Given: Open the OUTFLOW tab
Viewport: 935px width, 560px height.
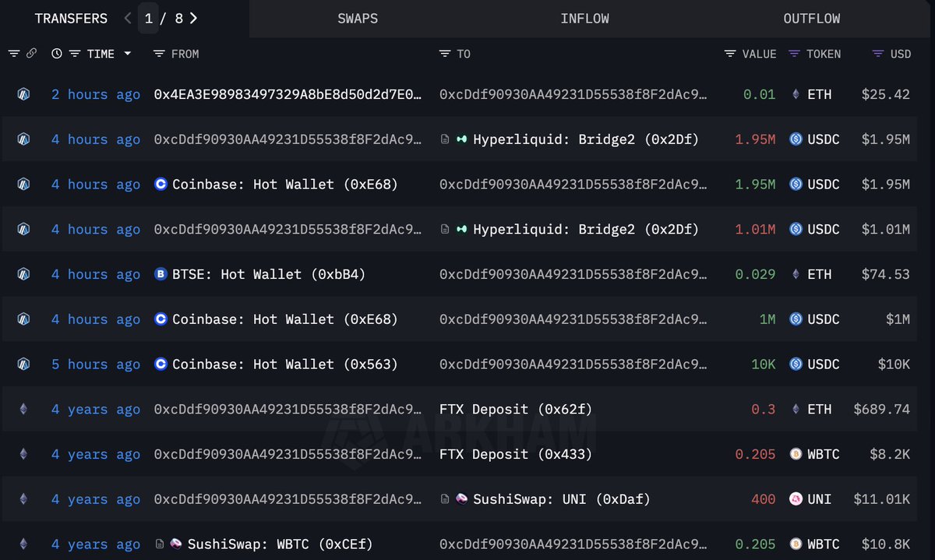Looking at the screenshot, I should [x=811, y=18].
